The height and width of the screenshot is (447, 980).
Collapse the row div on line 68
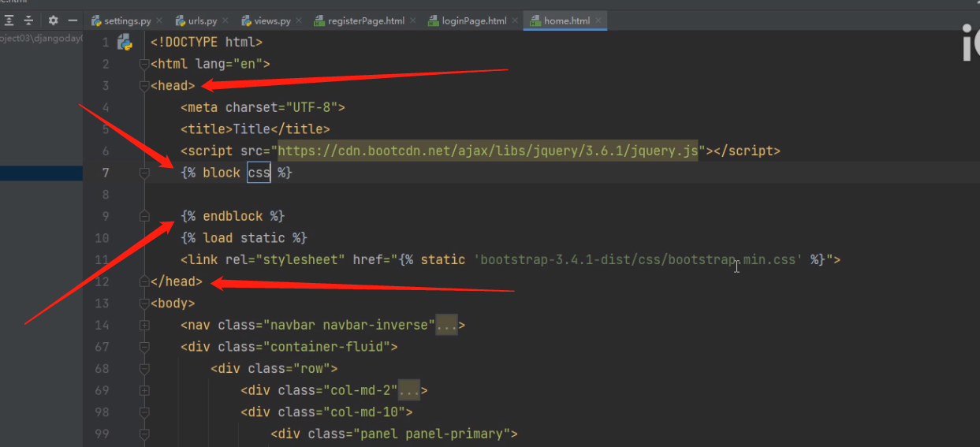click(144, 368)
